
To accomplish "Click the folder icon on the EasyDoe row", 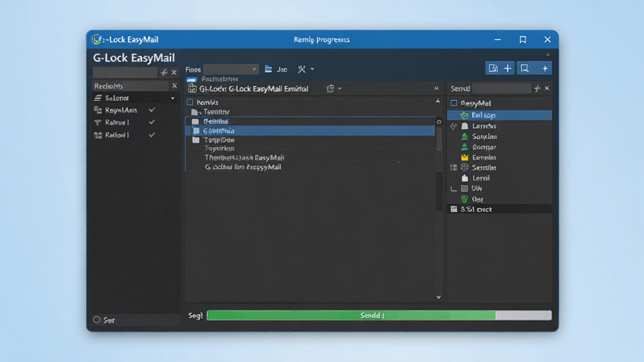I will coord(196,140).
